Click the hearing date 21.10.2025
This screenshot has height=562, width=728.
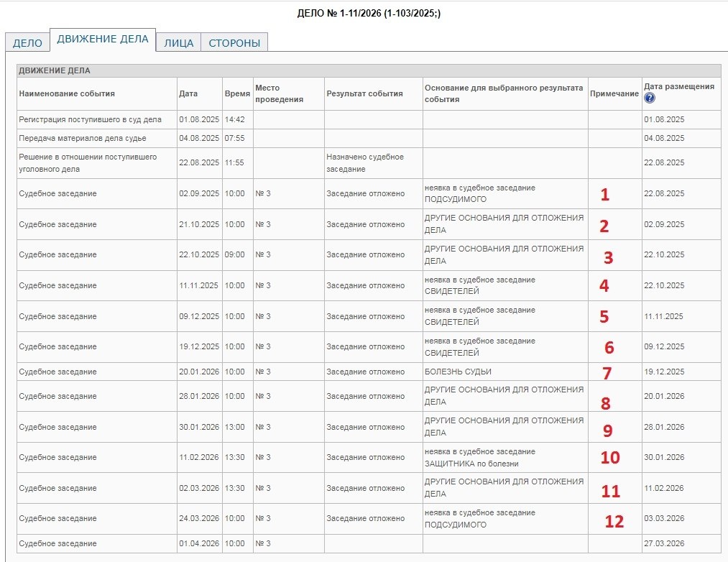tap(199, 224)
